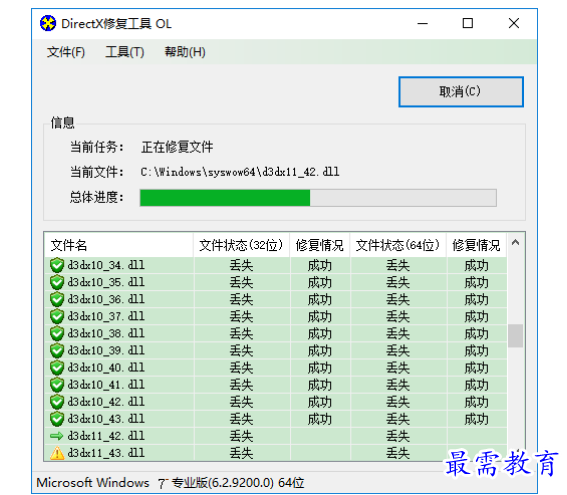The width and height of the screenshot is (567, 495).
Task: Click the 64-bit 成功 result for d3dx10_43.dll
Action: pos(476,419)
